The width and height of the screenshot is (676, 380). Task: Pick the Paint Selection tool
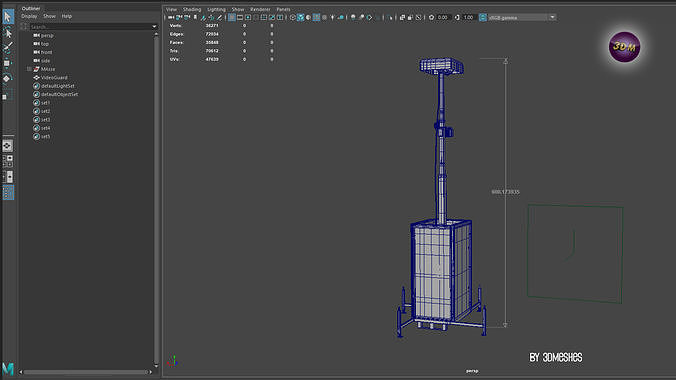8,47
